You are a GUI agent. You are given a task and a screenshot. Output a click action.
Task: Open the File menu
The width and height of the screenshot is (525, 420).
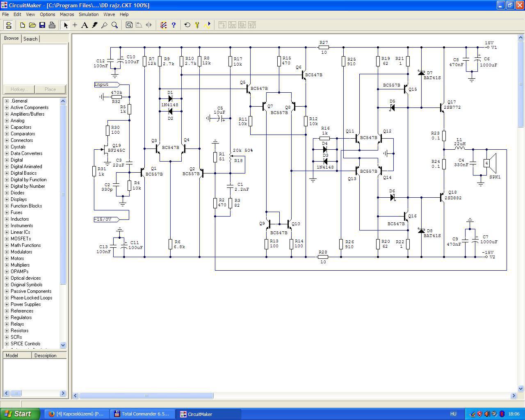pos(5,14)
